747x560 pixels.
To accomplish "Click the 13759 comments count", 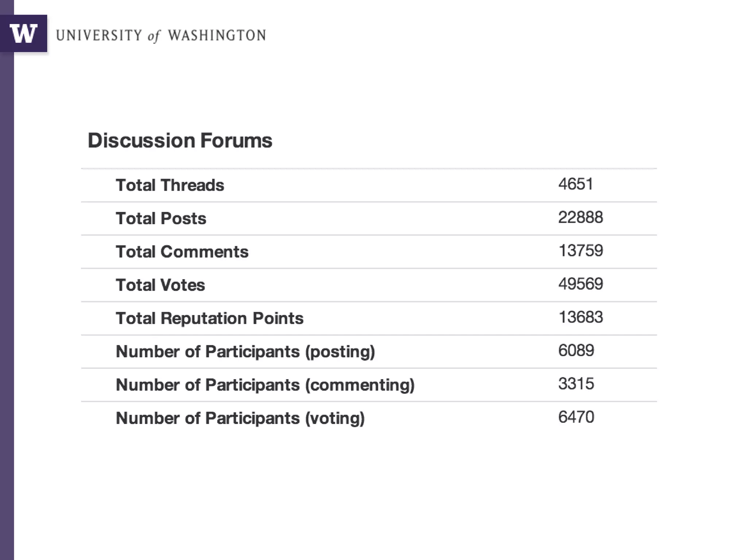I will point(580,250).
